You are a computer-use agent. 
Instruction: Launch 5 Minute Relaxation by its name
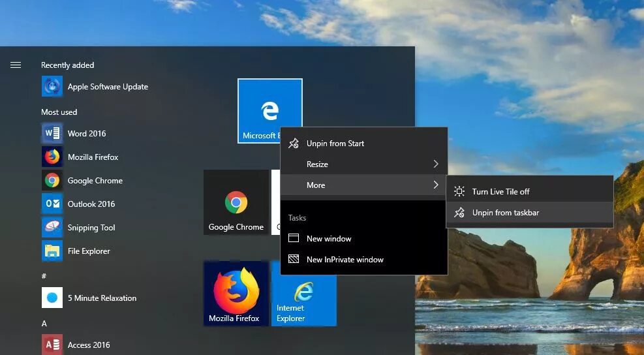click(102, 298)
